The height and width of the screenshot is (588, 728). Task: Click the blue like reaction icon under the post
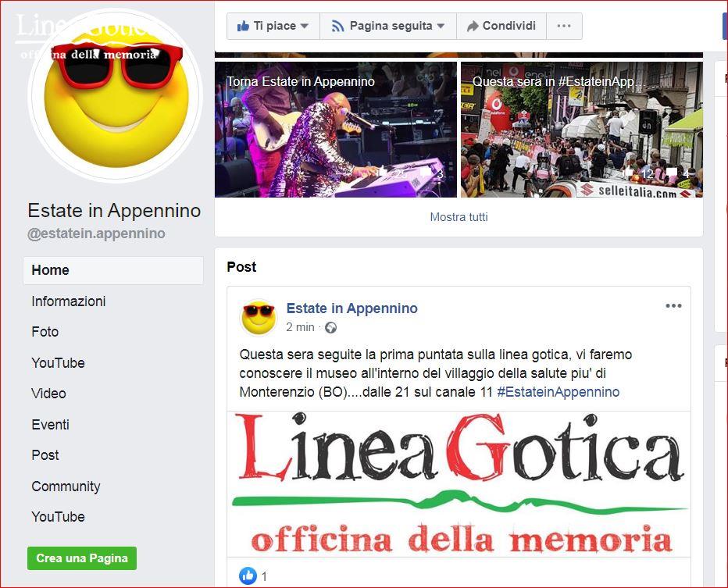248,576
